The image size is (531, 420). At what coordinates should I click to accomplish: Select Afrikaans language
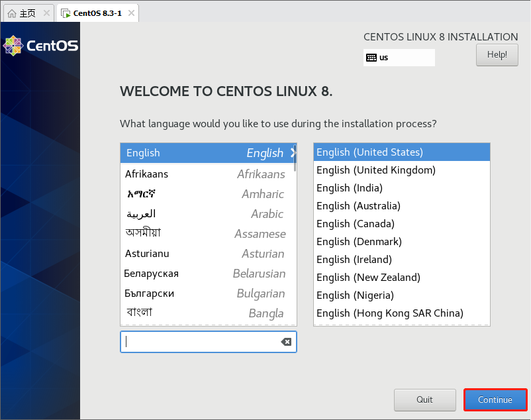(207, 174)
